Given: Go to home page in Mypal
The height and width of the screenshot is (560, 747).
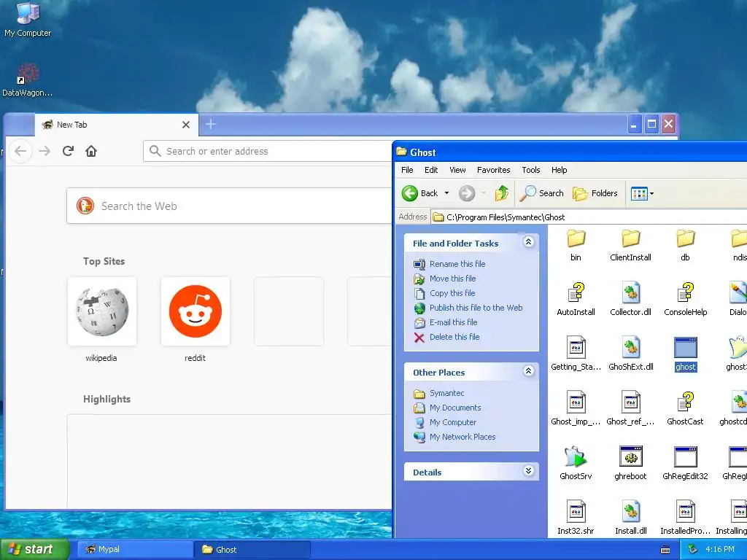Looking at the screenshot, I should tap(91, 151).
